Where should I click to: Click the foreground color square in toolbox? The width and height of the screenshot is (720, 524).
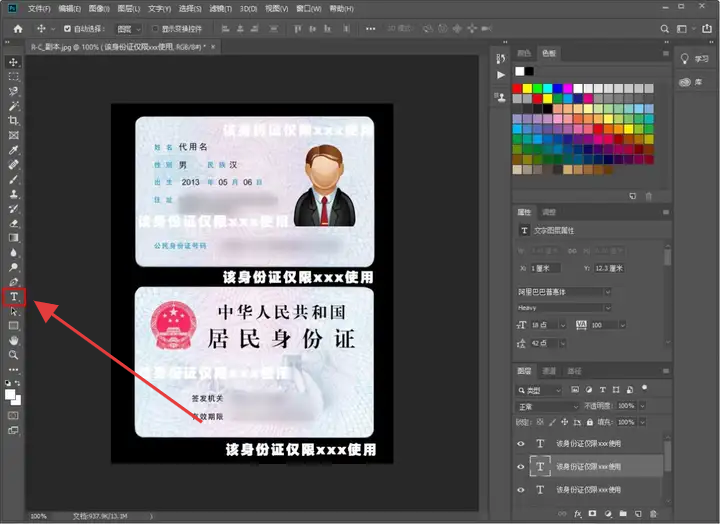pyautogui.click(x=10, y=394)
